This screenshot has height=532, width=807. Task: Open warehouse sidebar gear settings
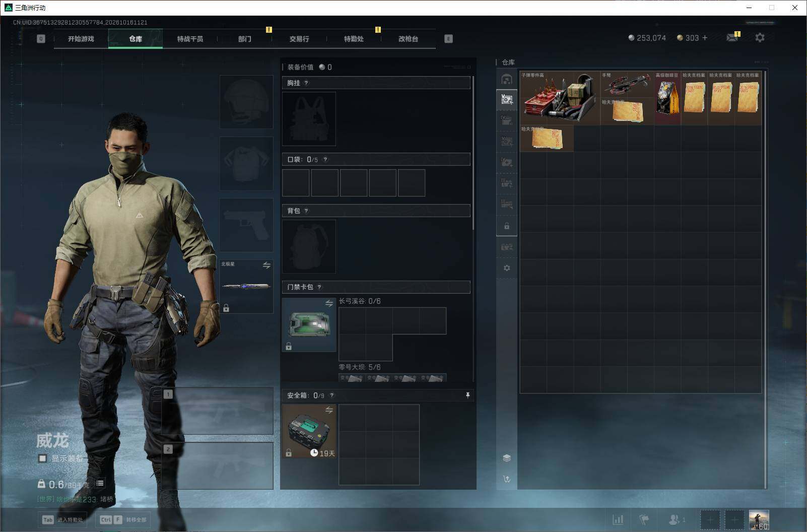point(507,268)
